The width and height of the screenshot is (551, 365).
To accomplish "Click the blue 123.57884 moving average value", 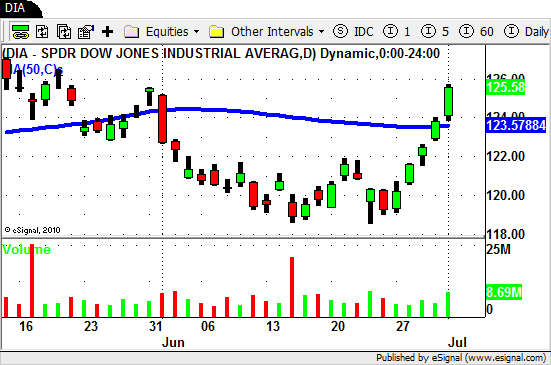I will click(516, 125).
